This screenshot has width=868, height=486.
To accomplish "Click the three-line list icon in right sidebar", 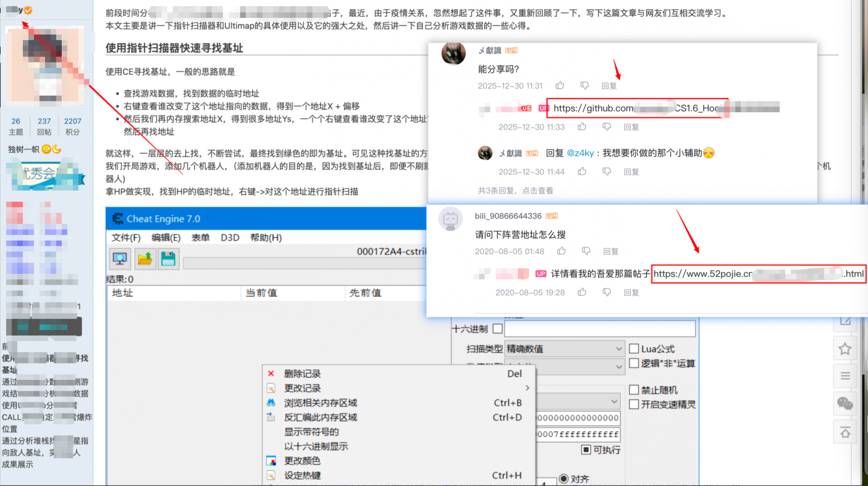I will pyautogui.click(x=845, y=376).
